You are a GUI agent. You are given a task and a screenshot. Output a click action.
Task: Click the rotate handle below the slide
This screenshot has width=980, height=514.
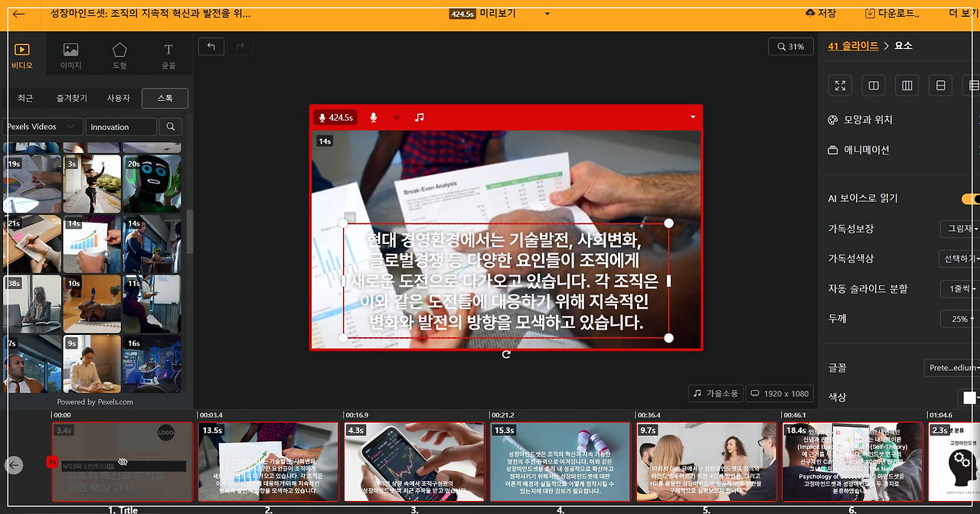click(506, 354)
